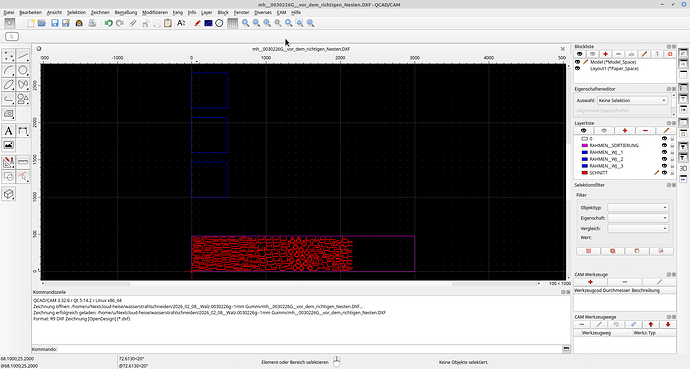Add a new layer with plus button
The image size is (690, 369).
624,131
